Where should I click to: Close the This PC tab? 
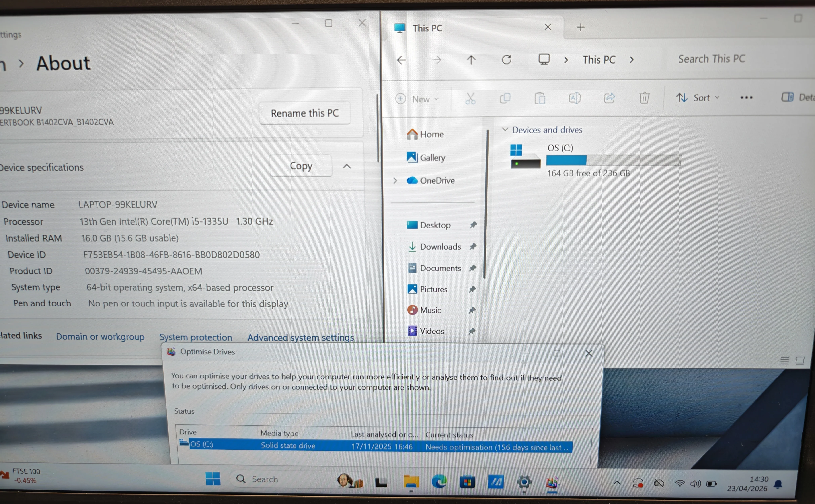[x=548, y=27]
